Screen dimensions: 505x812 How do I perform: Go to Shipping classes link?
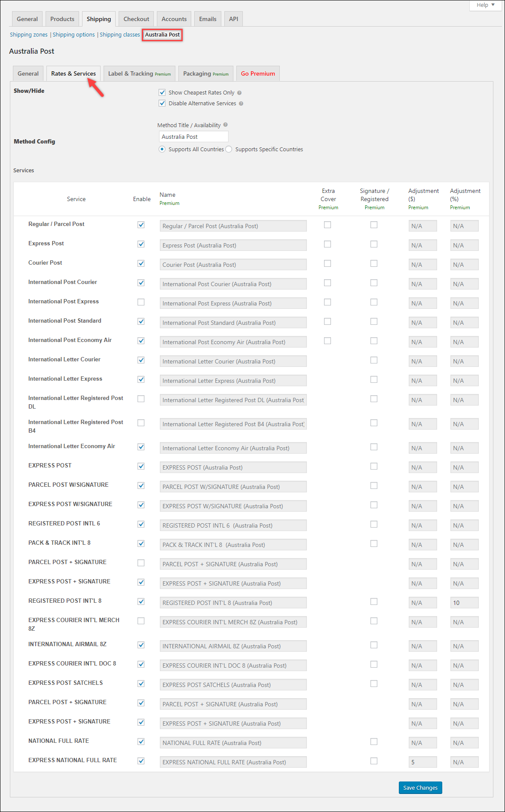pos(120,34)
